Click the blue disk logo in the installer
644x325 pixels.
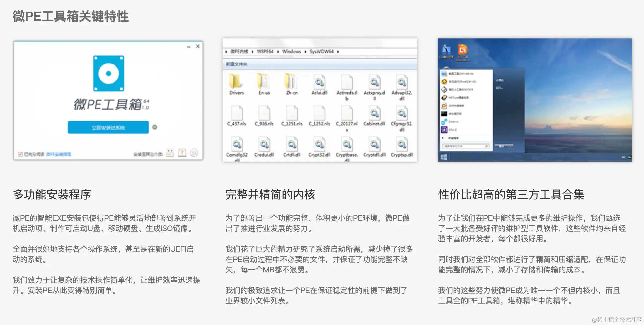click(109, 74)
